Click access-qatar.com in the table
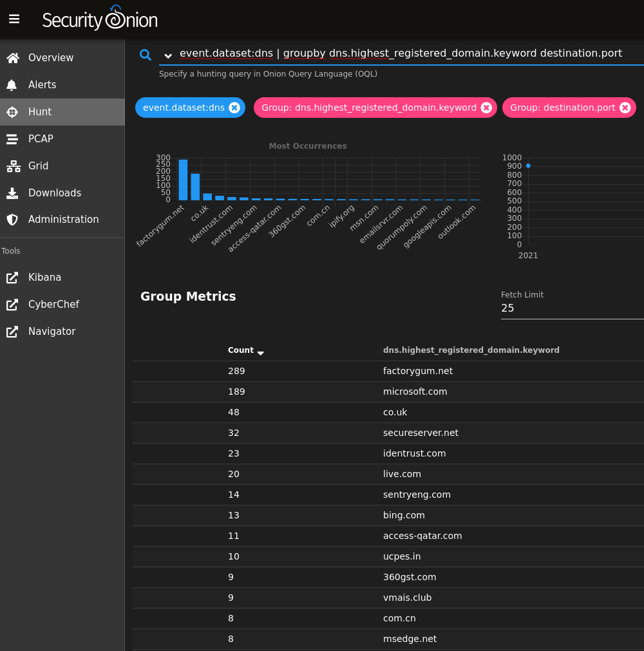Viewport: 644px width, 651px height. click(x=422, y=536)
